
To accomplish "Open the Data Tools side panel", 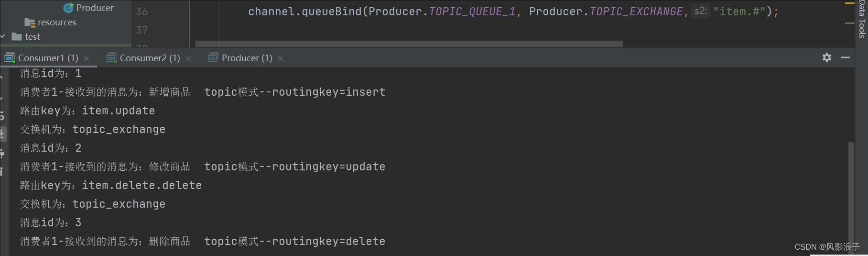I will pyautogui.click(x=862, y=19).
